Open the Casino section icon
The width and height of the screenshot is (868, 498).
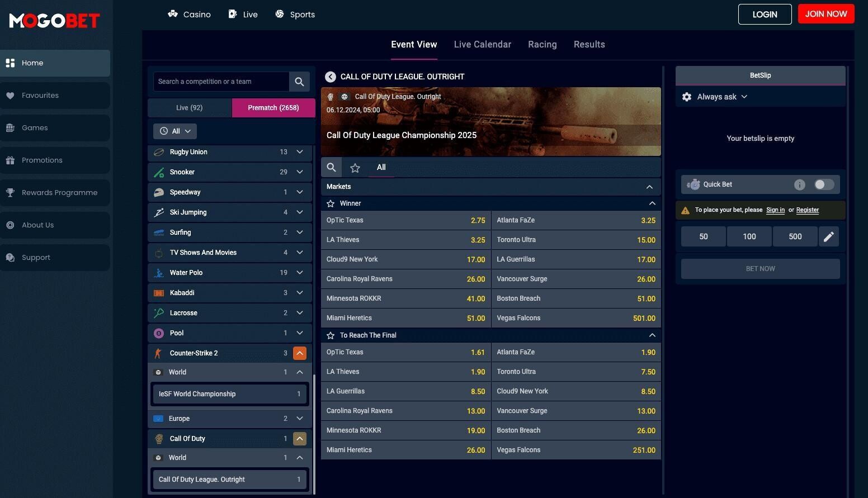[x=173, y=14]
